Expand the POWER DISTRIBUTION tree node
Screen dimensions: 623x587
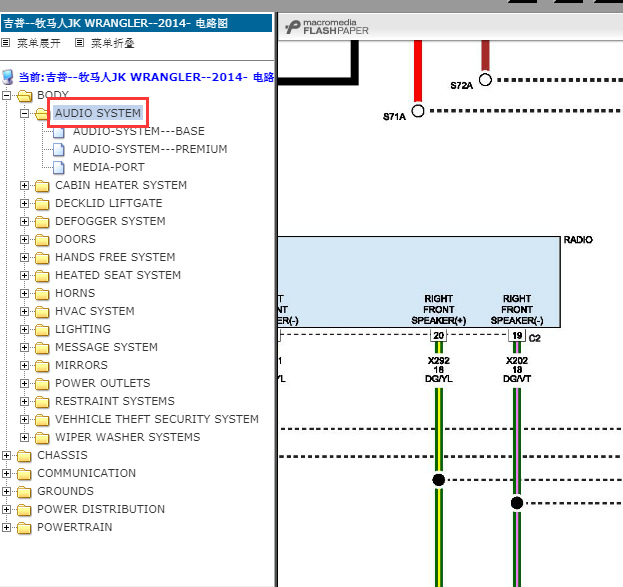(x=6, y=510)
